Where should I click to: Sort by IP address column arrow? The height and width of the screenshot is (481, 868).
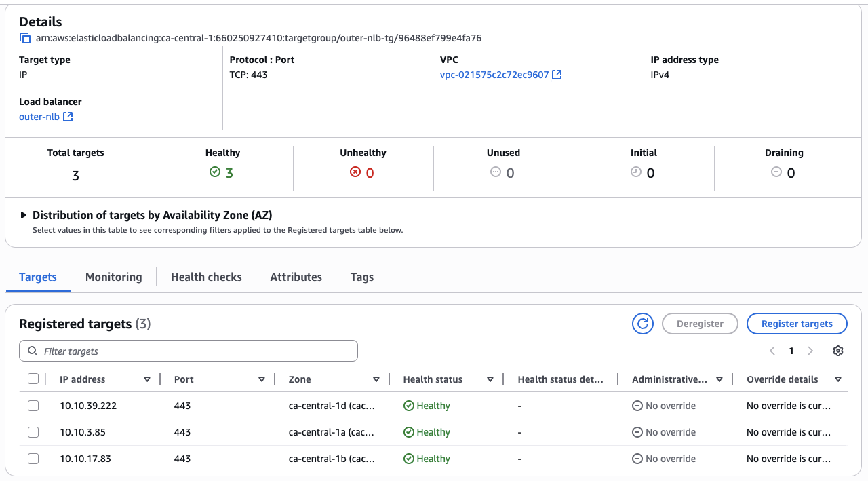coord(147,379)
